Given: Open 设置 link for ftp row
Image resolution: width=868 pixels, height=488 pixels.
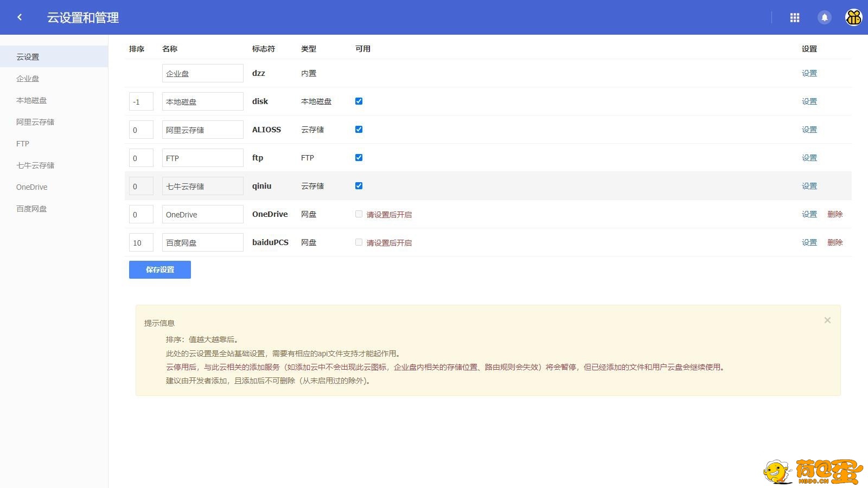Looking at the screenshot, I should tap(809, 158).
